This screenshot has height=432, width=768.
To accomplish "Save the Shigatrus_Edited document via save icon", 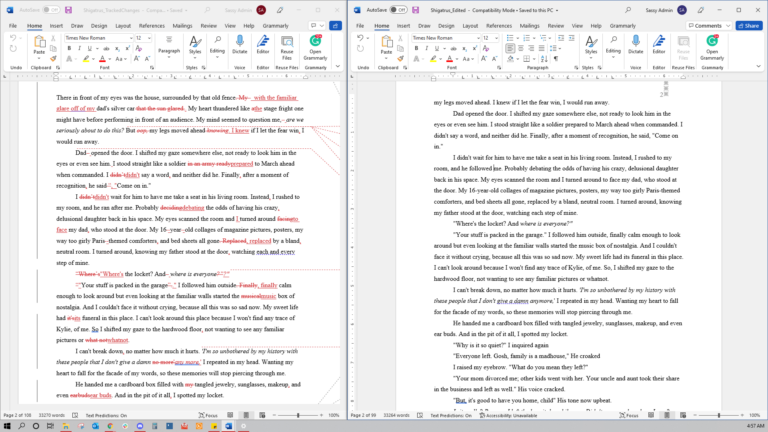I will [x=415, y=10].
